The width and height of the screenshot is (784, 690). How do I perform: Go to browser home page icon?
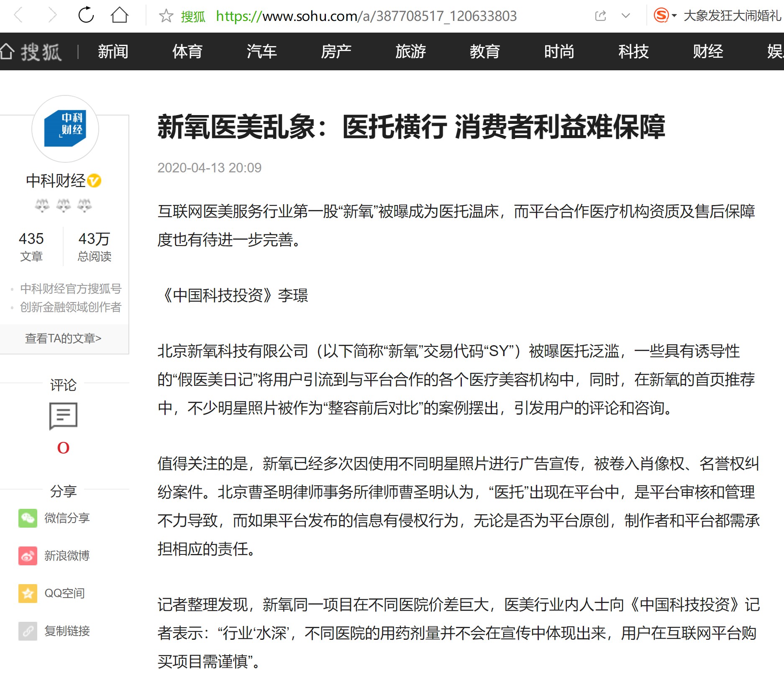[120, 15]
